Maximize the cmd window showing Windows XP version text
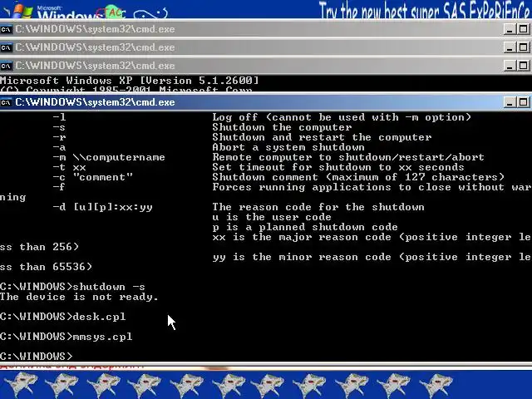The image size is (532, 399). (x=523, y=66)
